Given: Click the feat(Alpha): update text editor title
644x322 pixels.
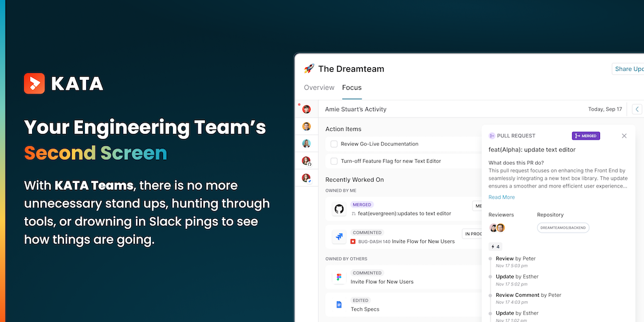Looking at the screenshot, I should pos(532,150).
